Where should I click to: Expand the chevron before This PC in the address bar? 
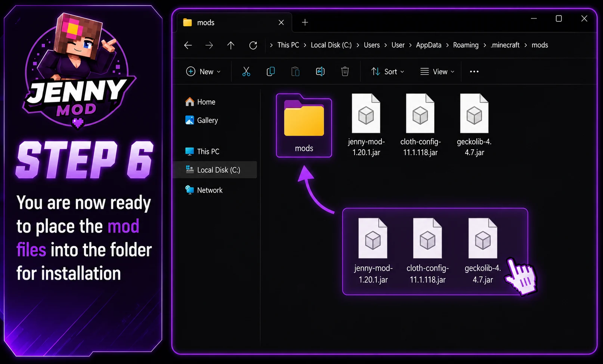pyautogui.click(x=271, y=45)
